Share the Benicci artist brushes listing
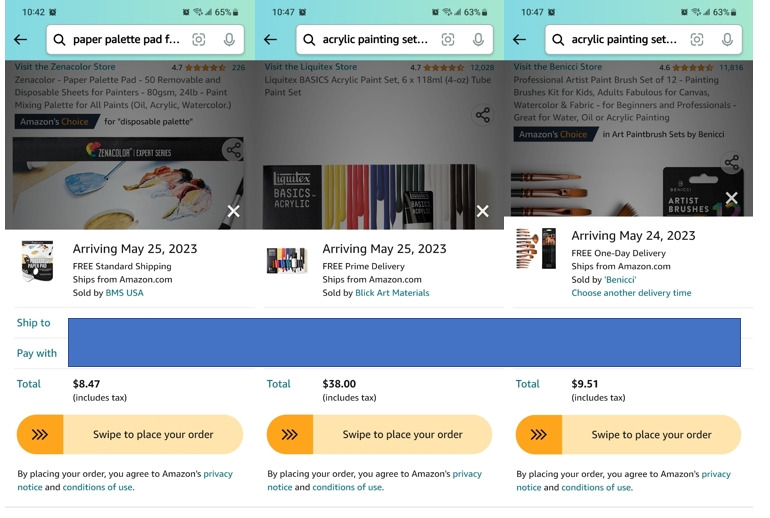 [732, 162]
